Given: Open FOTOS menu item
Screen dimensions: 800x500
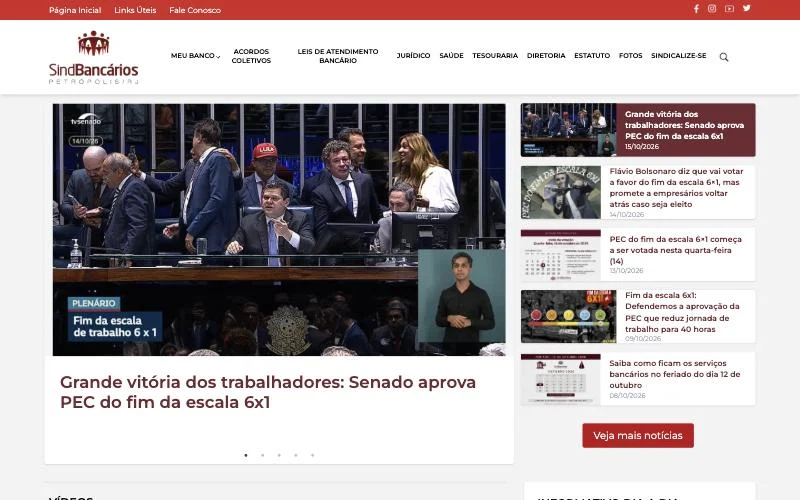Looking at the screenshot, I should [x=631, y=56].
